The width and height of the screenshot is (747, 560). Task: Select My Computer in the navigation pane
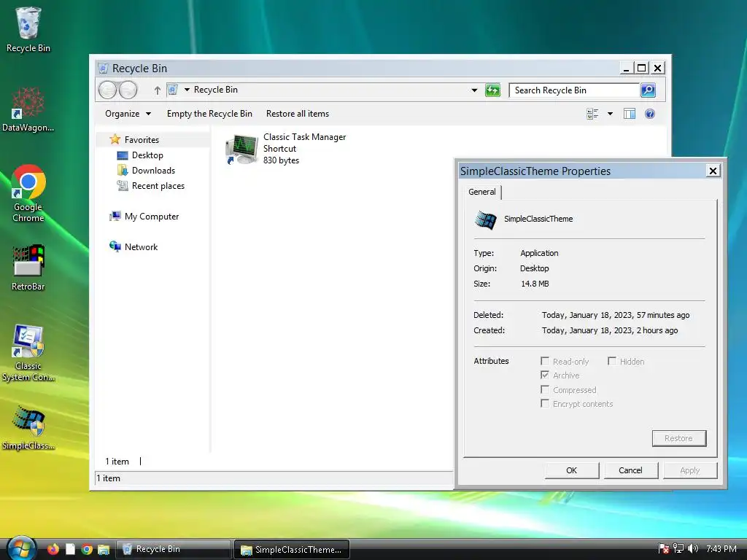[152, 216]
